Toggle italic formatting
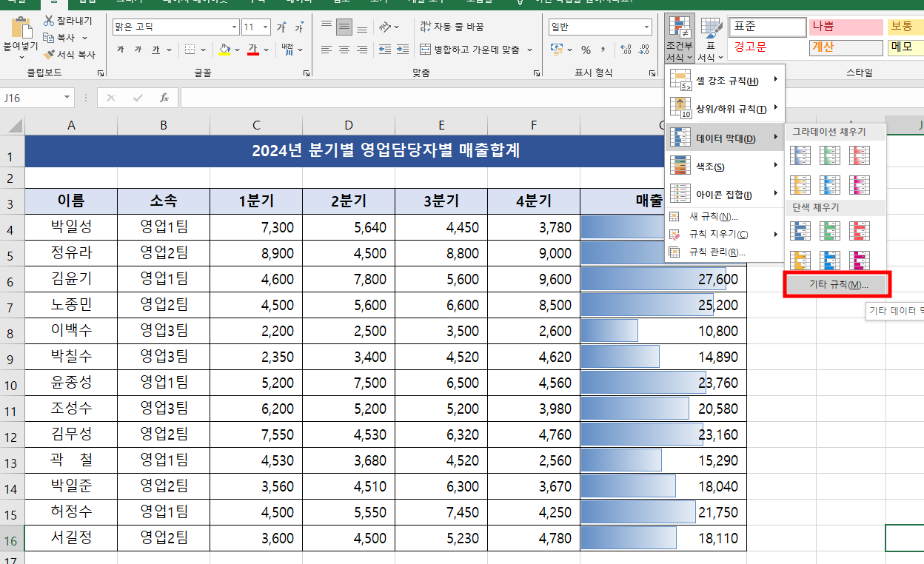Image resolution: width=924 pixels, height=564 pixels. (138, 50)
